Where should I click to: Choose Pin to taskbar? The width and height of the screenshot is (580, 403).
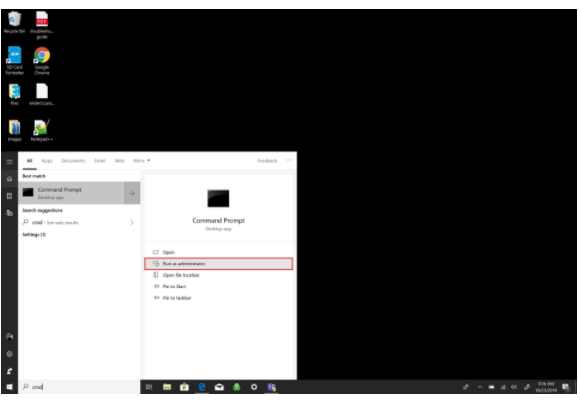(219, 298)
